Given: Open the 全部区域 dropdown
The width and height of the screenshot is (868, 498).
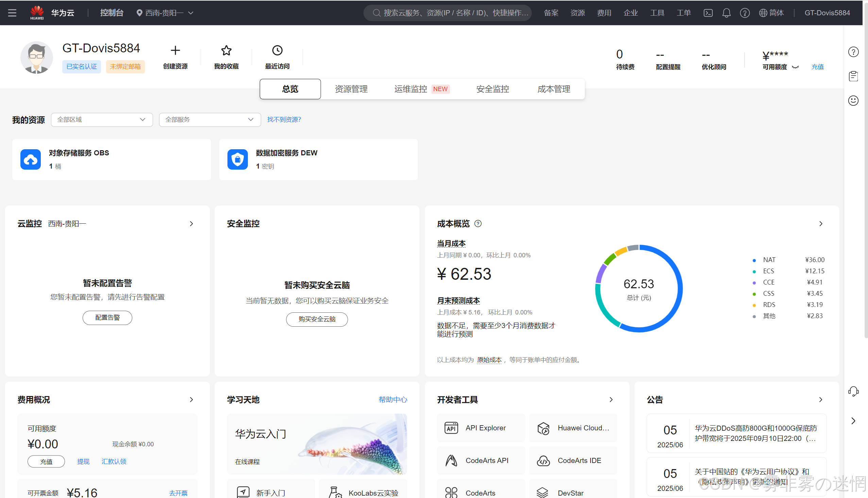Looking at the screenshot, I should (x=102, y=120).
